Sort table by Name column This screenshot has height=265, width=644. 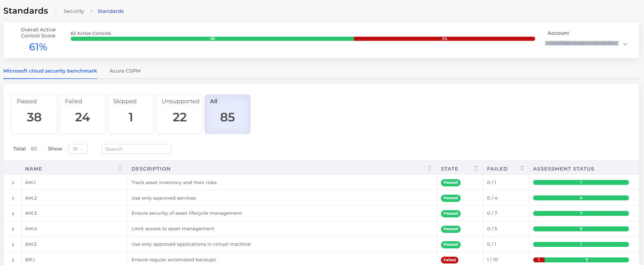(x=120, y=168)
